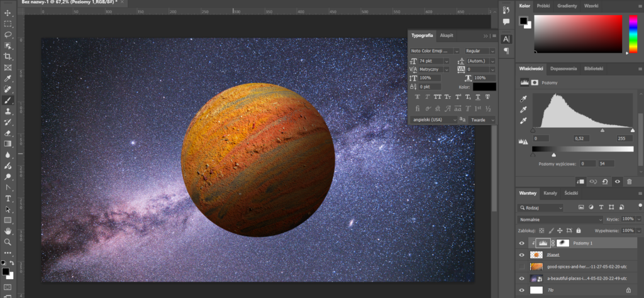Show the good-spices-and-her layer
Screen dimensions: 644x298
point(521,267)
